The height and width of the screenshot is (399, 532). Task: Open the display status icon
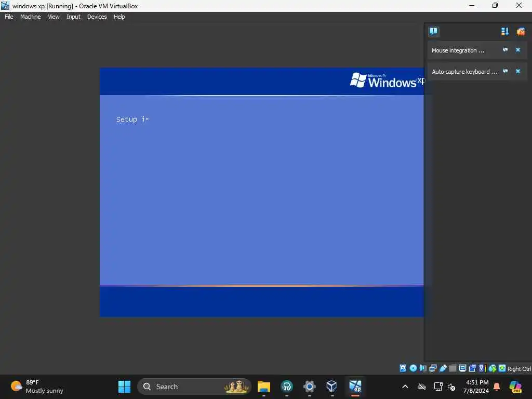pyautogui.click(x=462, y=368)
